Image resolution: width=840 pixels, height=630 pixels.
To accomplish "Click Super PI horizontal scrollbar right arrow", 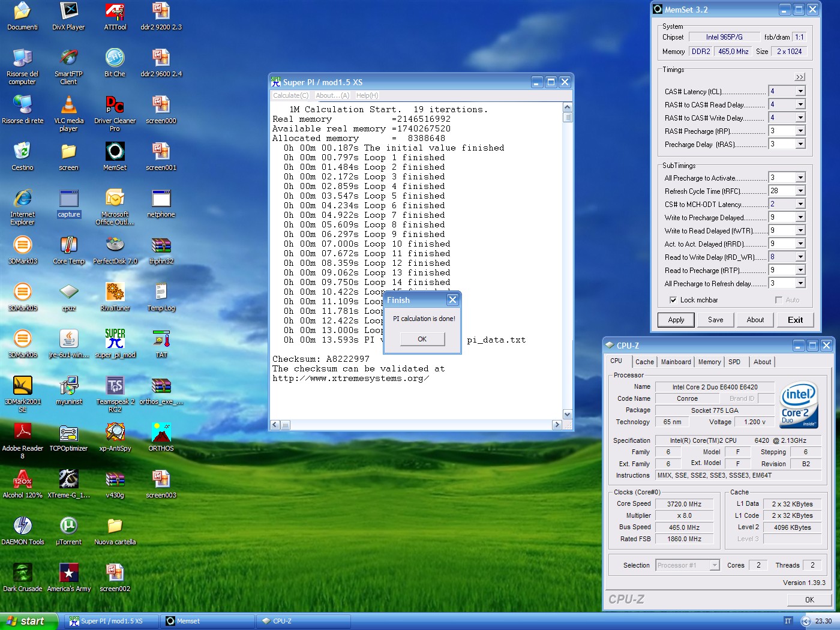I will click(x=557, y=425).
